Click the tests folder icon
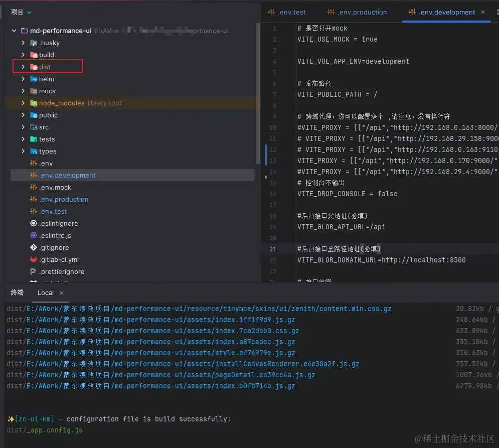This screenshot has height=448, width=499. [x=34, y=139]
